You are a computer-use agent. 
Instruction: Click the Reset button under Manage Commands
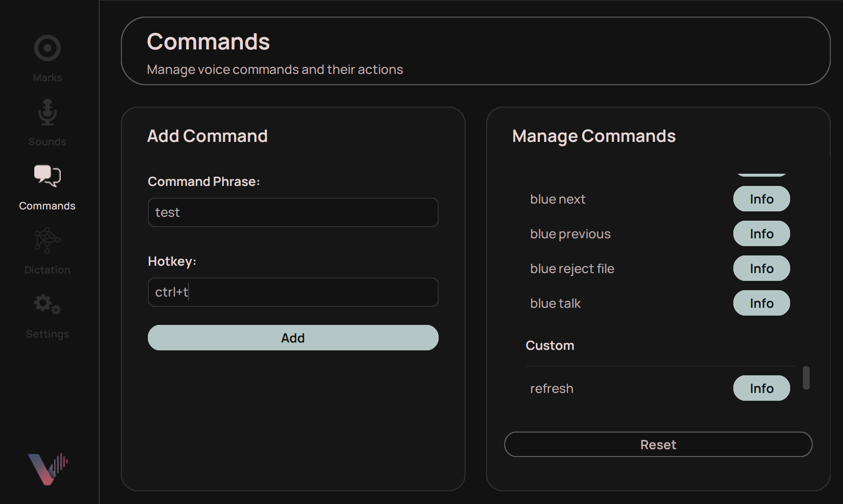point(658,444)
